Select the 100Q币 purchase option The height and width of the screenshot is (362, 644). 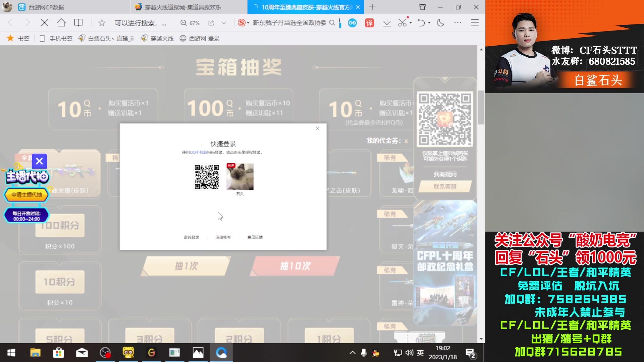pos(238,109)
